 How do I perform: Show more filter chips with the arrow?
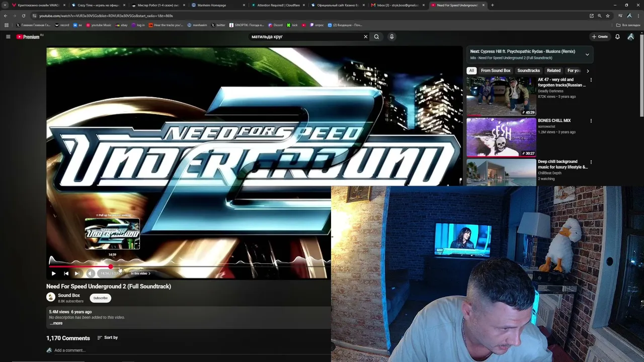point(588,71)
